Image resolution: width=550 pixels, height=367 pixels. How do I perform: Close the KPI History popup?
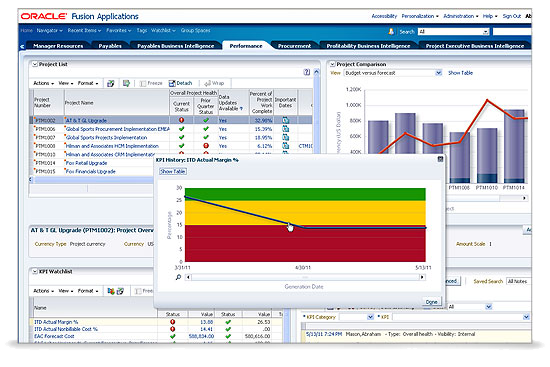(x=440, y=159)
